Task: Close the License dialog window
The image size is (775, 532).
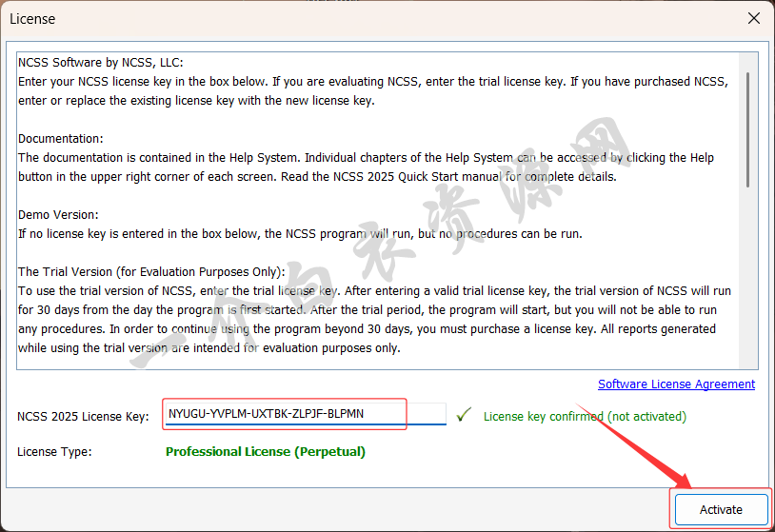Action: [753, 18]
